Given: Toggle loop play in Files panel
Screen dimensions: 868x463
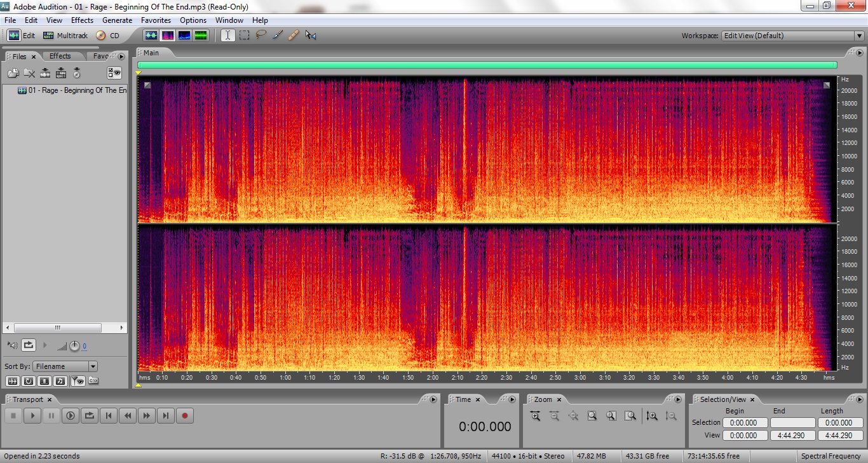Looking at the screenshot, I should pos(29,345).
